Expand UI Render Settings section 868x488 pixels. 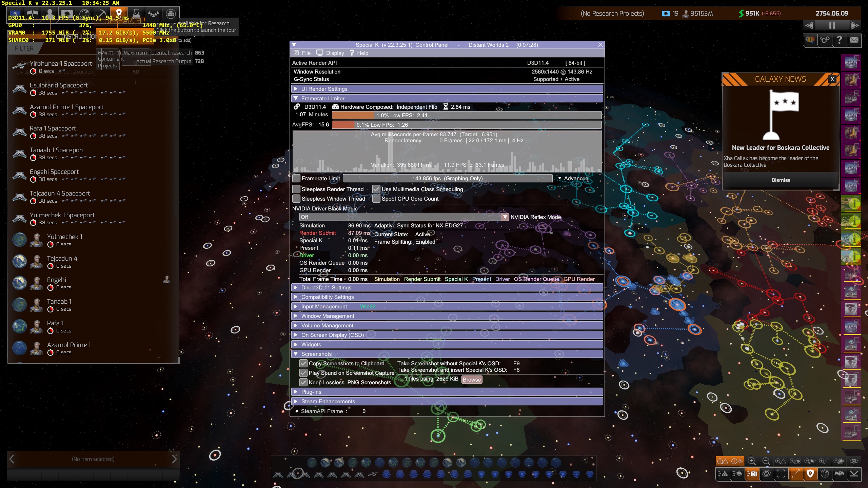point(447,89)
